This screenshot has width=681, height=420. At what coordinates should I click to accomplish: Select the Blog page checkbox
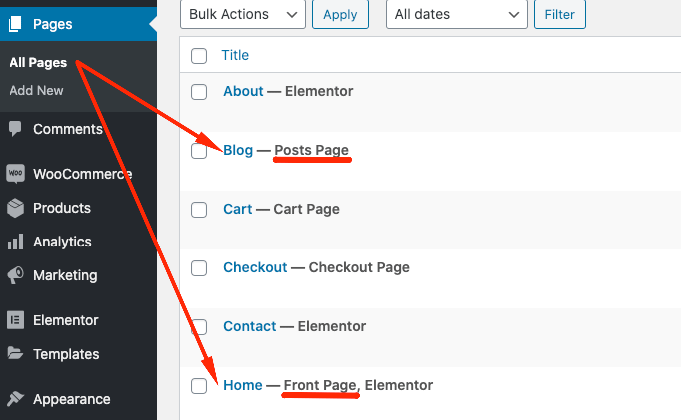(199, 151)
